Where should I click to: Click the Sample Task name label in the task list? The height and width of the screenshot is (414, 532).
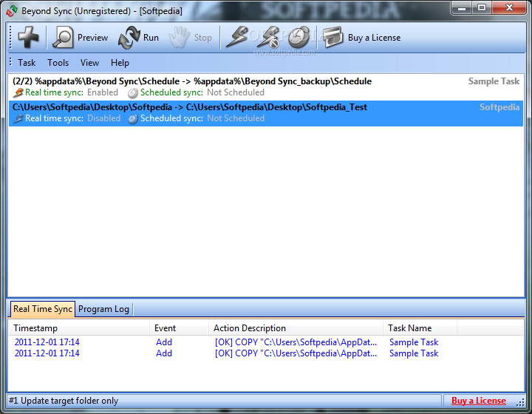494,81
